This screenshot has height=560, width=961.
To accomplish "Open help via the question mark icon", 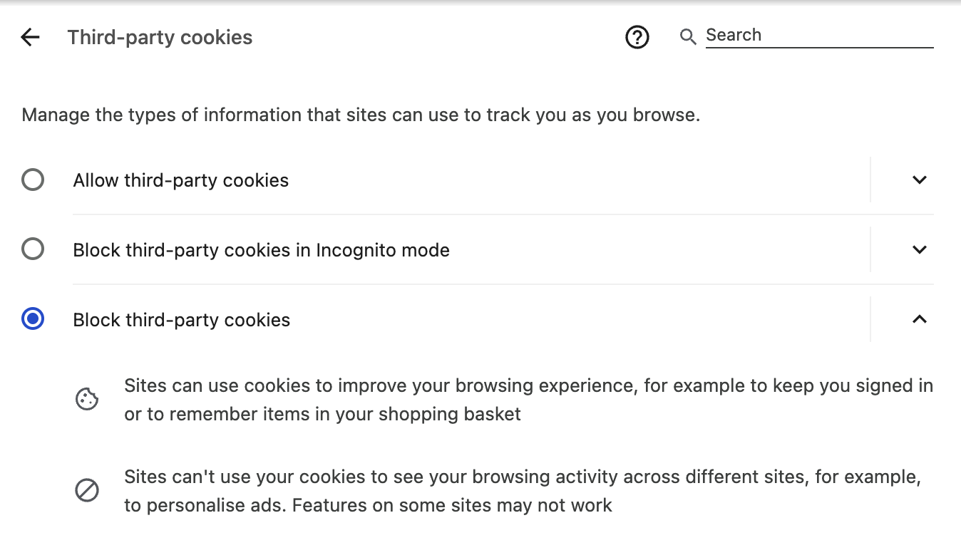I will point(637,37).
